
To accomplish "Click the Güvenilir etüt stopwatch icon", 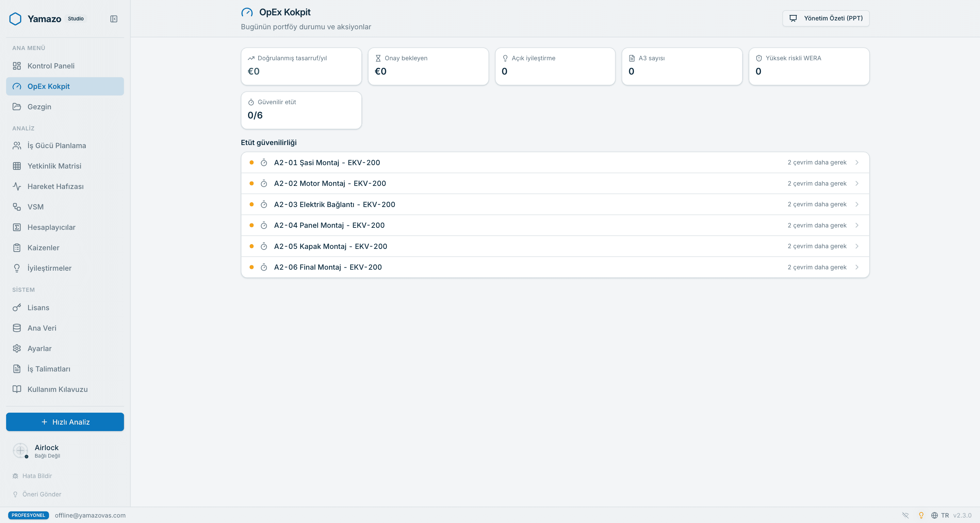I will [x=251, y=102].
